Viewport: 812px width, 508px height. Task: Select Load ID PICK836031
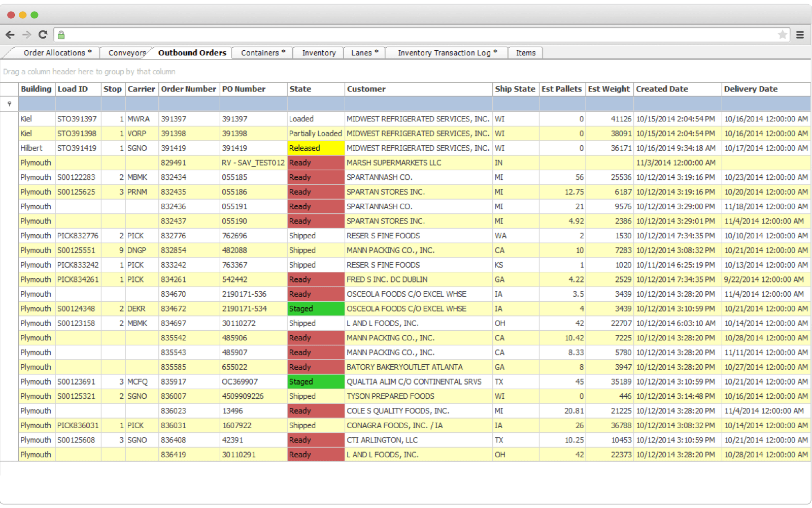click(x=78, y=426)
